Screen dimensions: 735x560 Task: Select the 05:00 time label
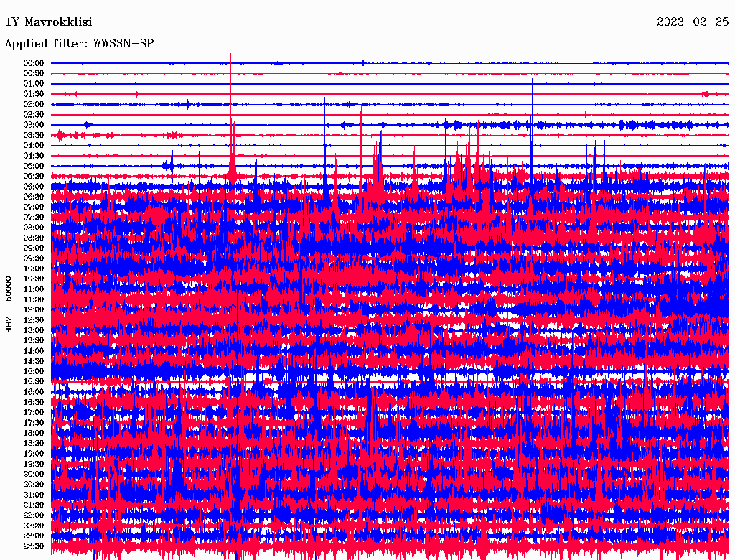[x=34, y=166]
